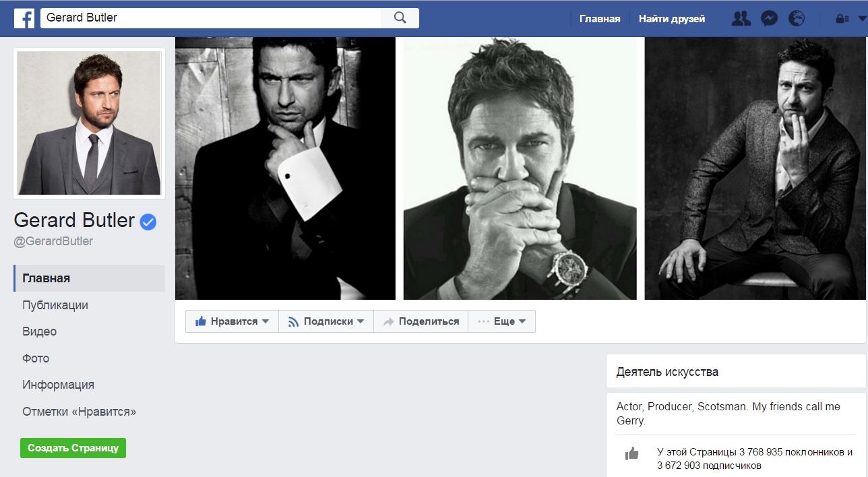Like the page with Нравится button
Viewport: 868px width, 477px height.
(232, 321)
